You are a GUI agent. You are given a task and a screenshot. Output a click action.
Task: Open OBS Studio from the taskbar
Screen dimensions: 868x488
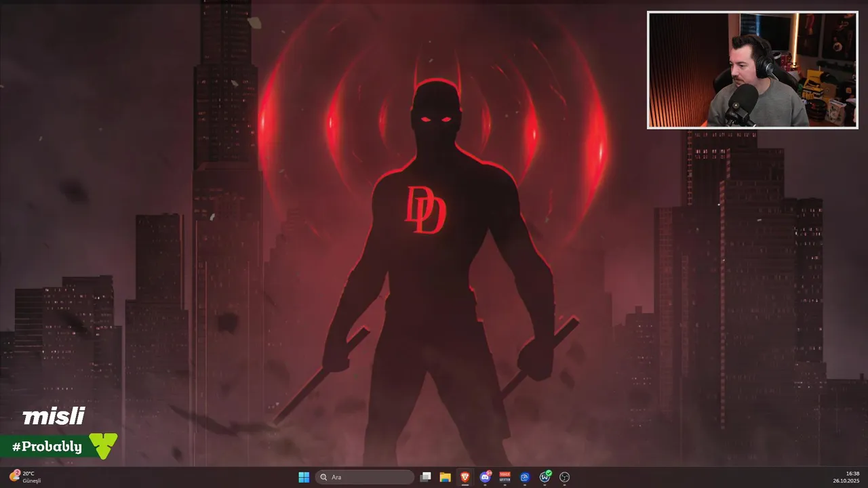pyautogui.click(x=564, y=477)
